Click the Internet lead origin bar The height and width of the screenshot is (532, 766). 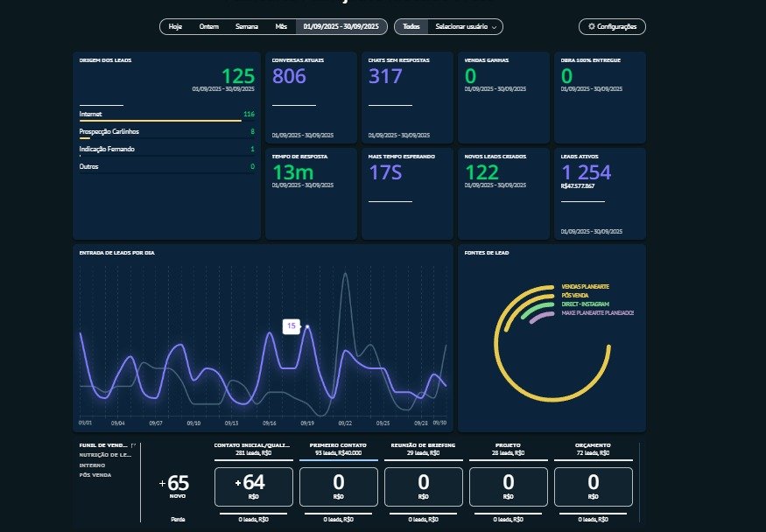click(x=160, y=121)
